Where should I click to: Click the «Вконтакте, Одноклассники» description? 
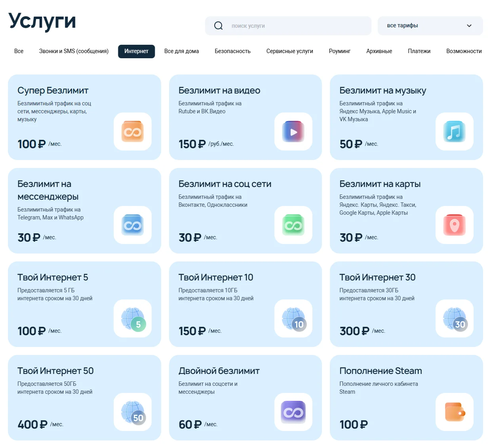[x=213, y=205]
